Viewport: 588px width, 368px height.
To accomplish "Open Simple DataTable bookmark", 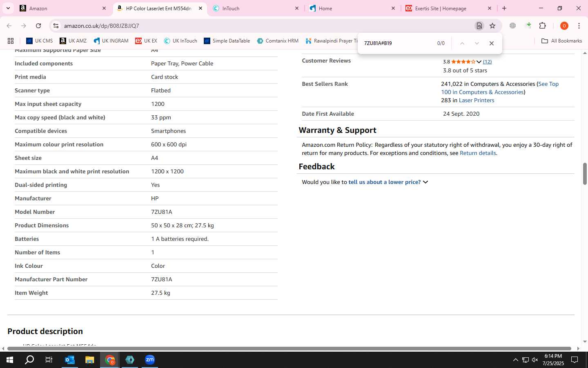I will [227, 41].
